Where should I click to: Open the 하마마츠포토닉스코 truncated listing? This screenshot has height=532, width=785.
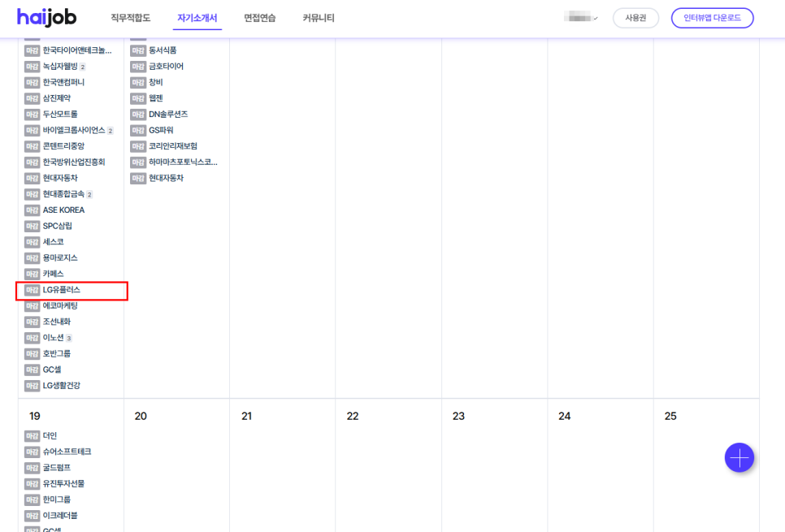point(183,162)
